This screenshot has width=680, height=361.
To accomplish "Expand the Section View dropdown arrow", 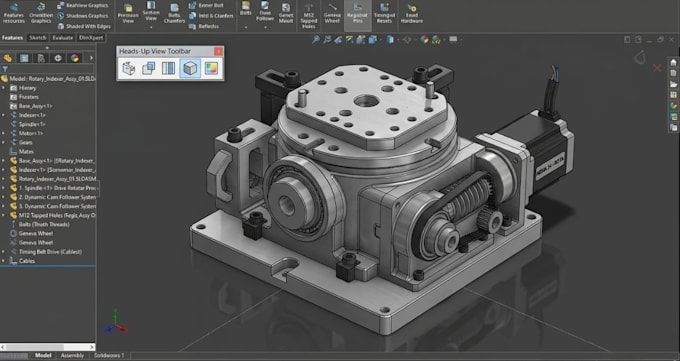I will [151, 27].
